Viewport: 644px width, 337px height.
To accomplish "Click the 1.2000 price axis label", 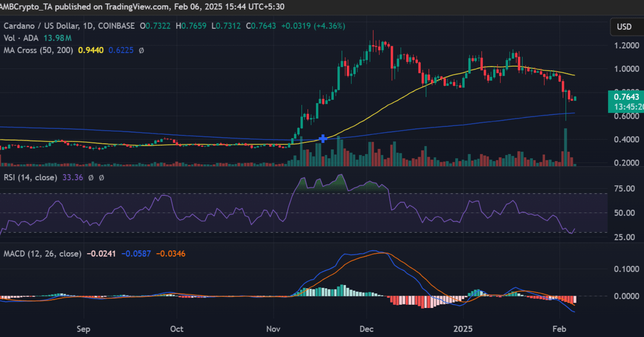I will (626, 45).
